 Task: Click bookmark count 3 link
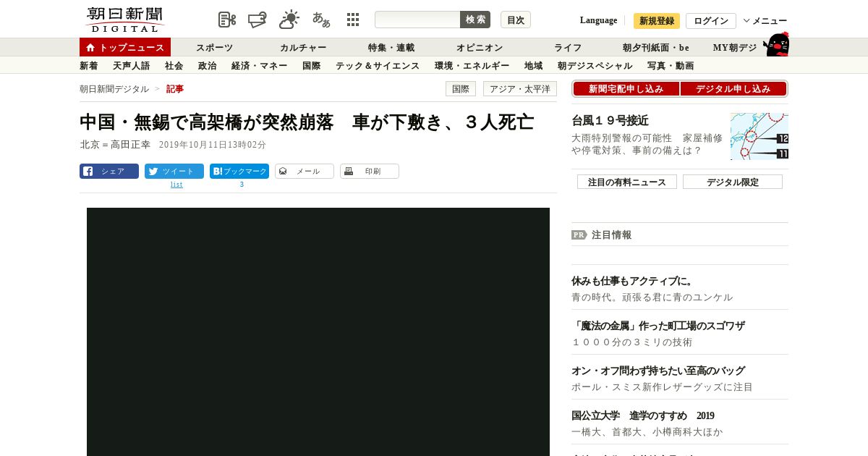(242, 185)
